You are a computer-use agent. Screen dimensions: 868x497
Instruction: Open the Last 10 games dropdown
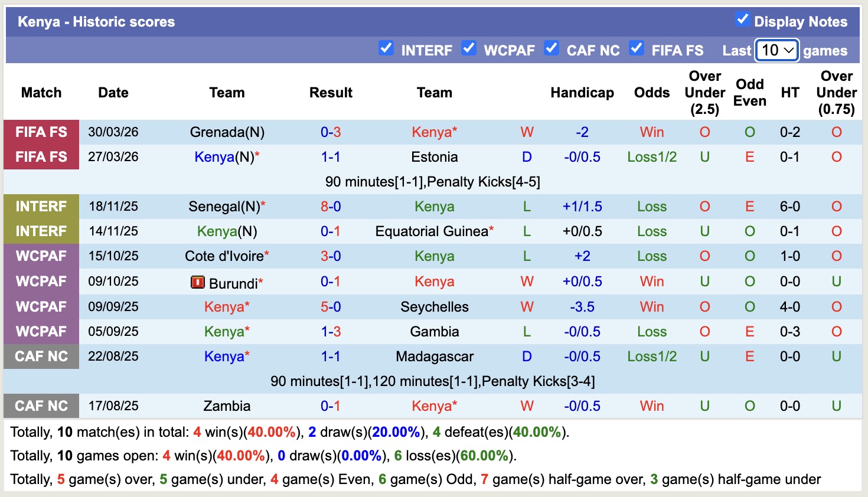pos(777,50)
